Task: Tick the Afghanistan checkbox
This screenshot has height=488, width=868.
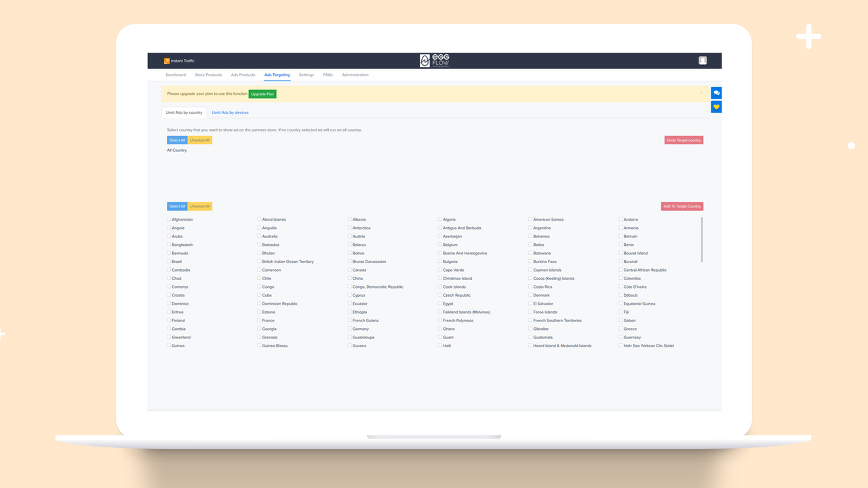Action: (x=169, y=220)
